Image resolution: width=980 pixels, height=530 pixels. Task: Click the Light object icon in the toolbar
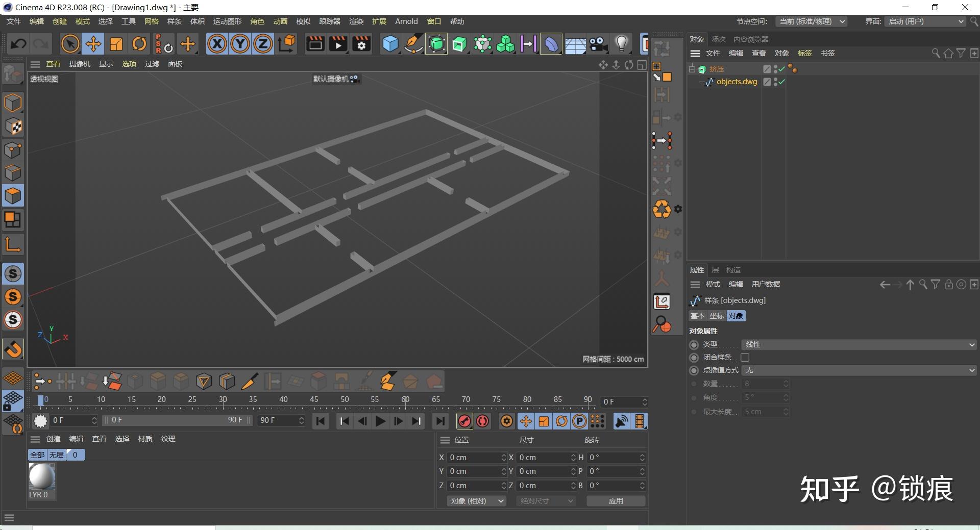pyautogui.click(x=621, y=44)
